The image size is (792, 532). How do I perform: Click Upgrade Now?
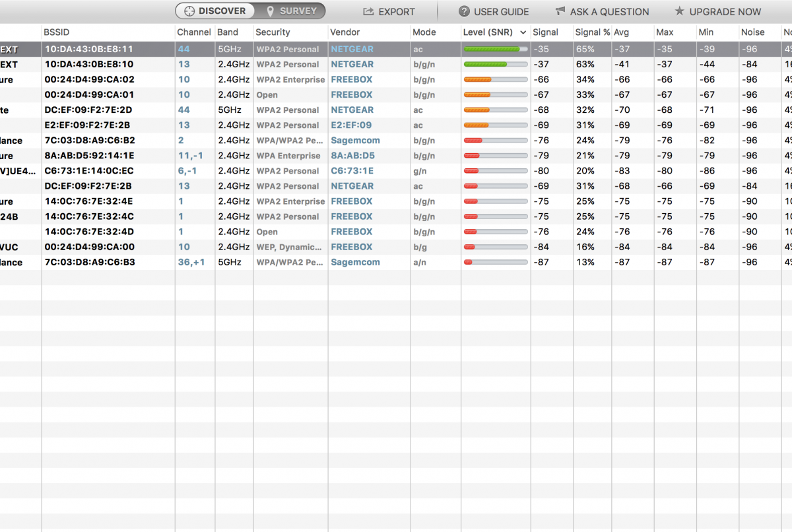point(717,11)
